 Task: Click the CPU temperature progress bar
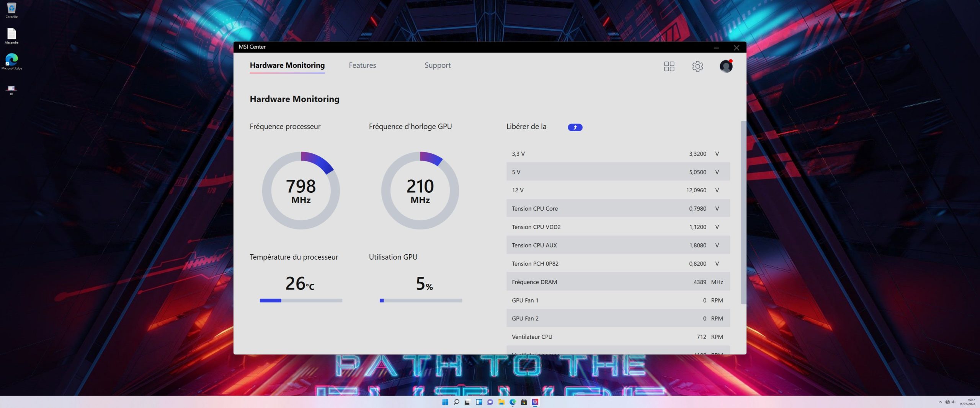point(301,301)
